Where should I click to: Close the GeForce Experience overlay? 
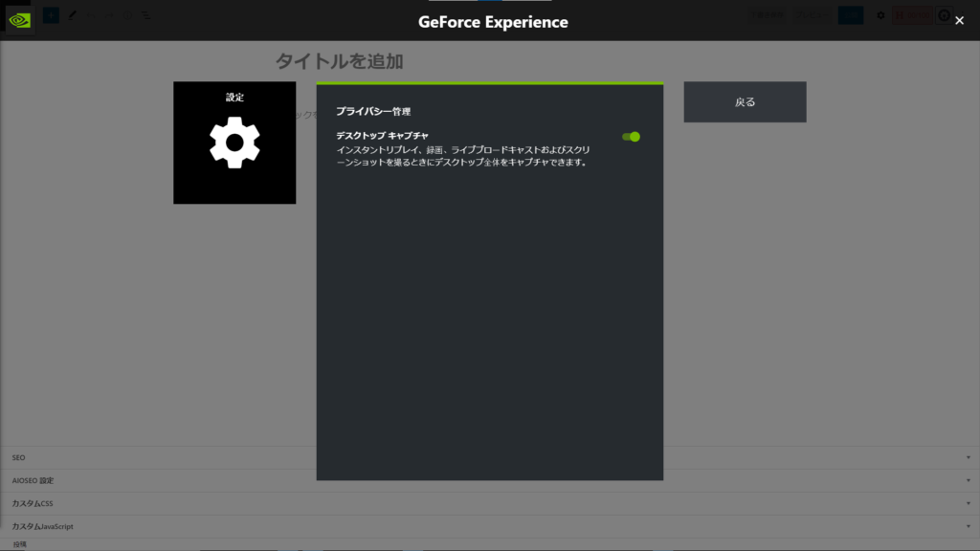[x=959, y=21]
